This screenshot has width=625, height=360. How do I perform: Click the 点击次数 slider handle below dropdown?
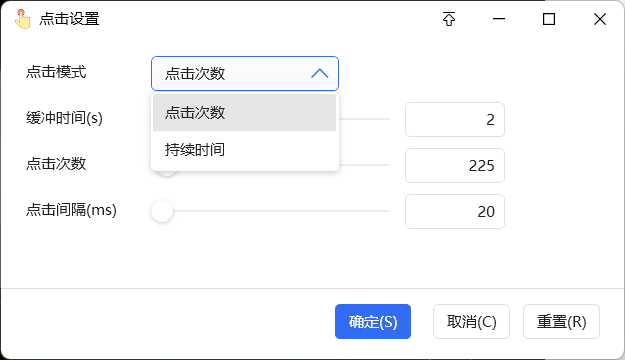pyautogui.click(x=167, y=173)
